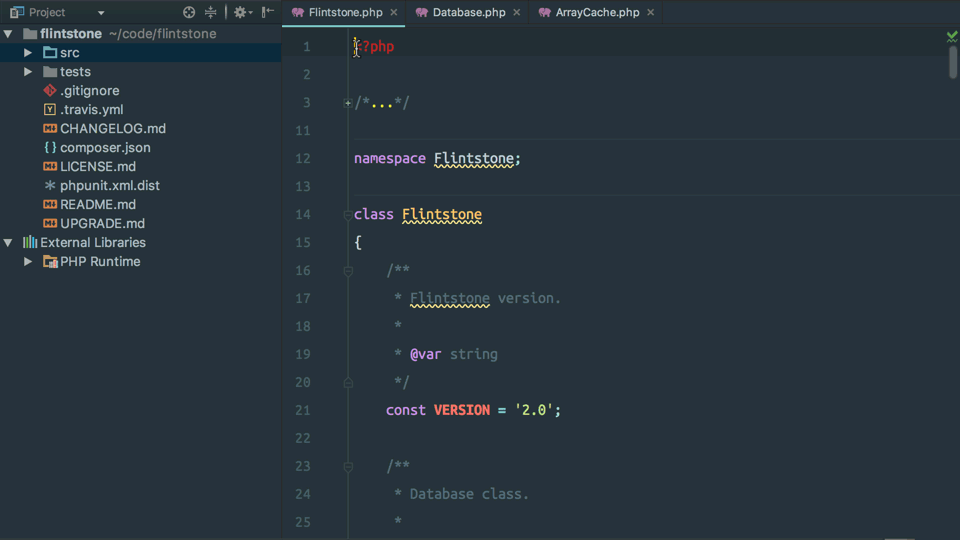Screen dimensions: 960x540
Task: Click the asterisk icon beside phpunit.xml.dist
Action: click(50, 186)
